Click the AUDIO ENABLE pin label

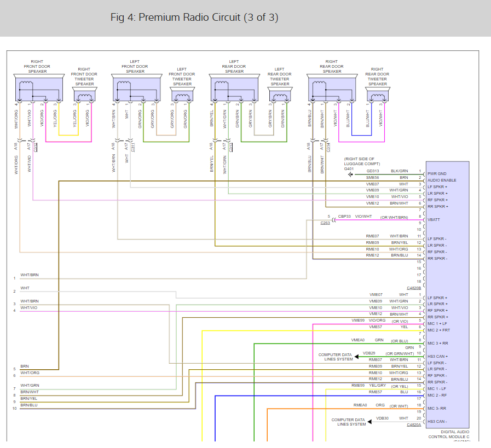click(442, 180)
